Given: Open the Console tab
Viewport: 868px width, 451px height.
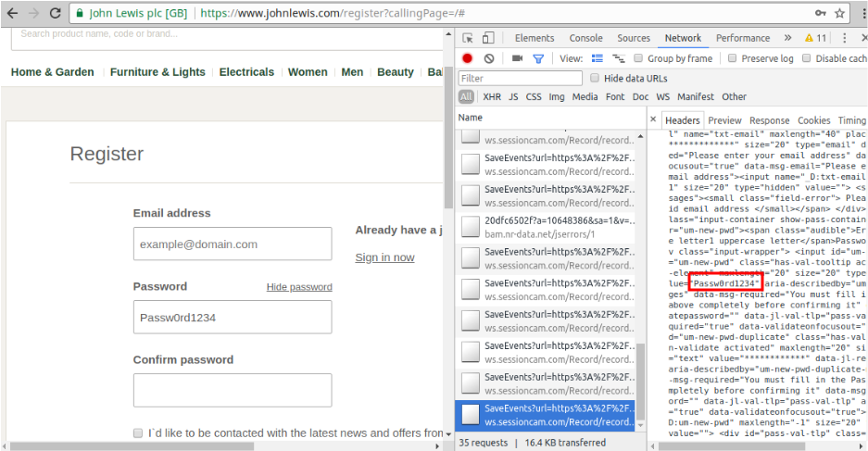Looking at the screenshot, I should pos(585,38).
